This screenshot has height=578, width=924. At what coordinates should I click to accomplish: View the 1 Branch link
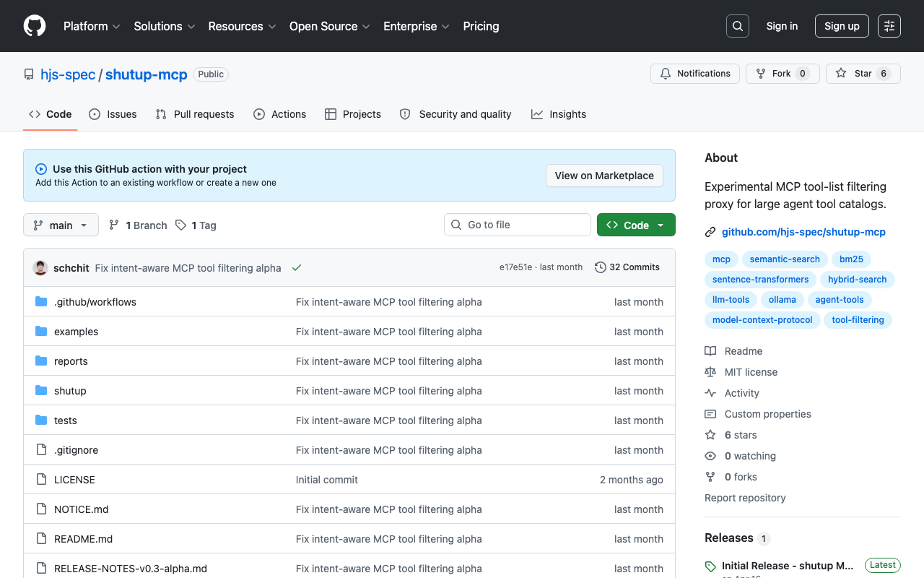point(138,225)
